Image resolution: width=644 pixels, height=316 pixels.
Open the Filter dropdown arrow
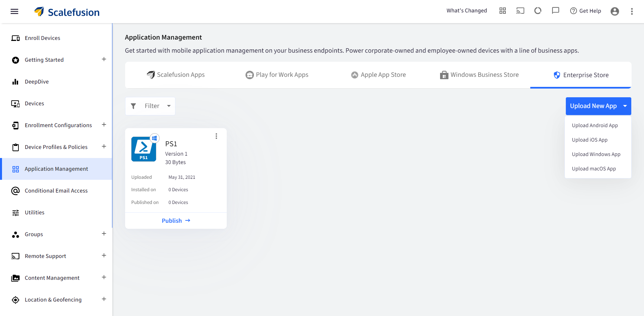pyautogui.click(x=169, y=106)
